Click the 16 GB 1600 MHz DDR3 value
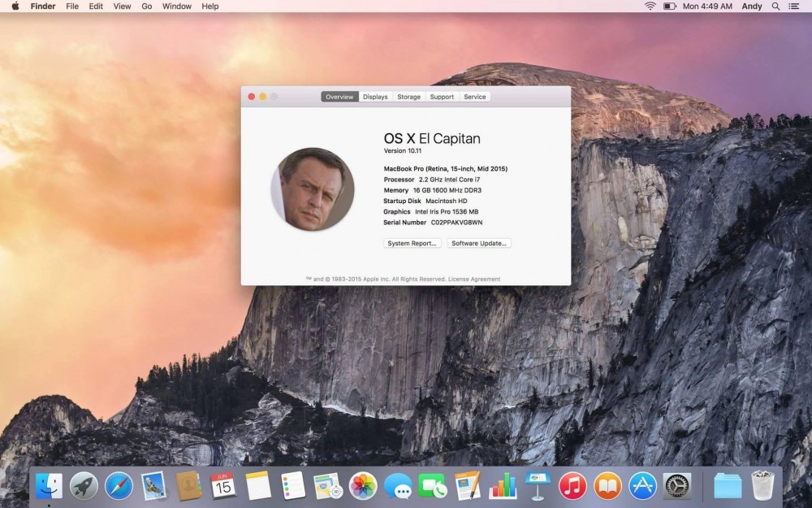This screenshot has height=508, width=812. [447, 190]
